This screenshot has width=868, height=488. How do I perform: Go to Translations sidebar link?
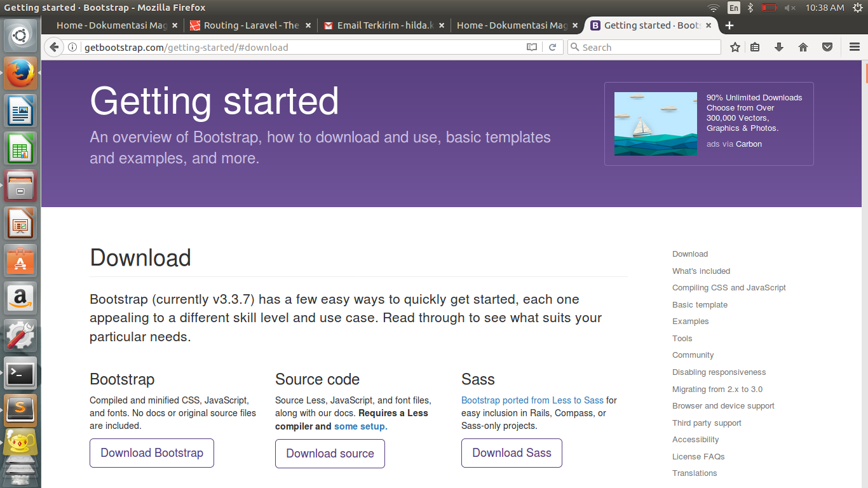(695, 473)
